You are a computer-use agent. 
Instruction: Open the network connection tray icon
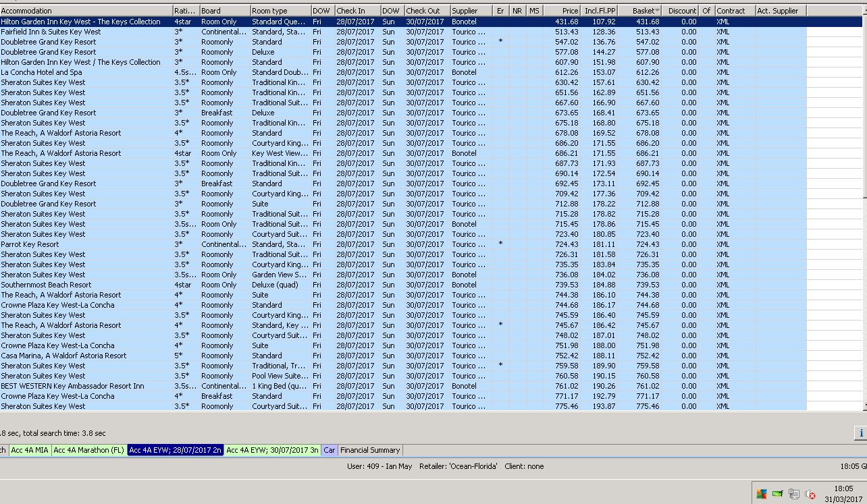click(x=794, y=494)
